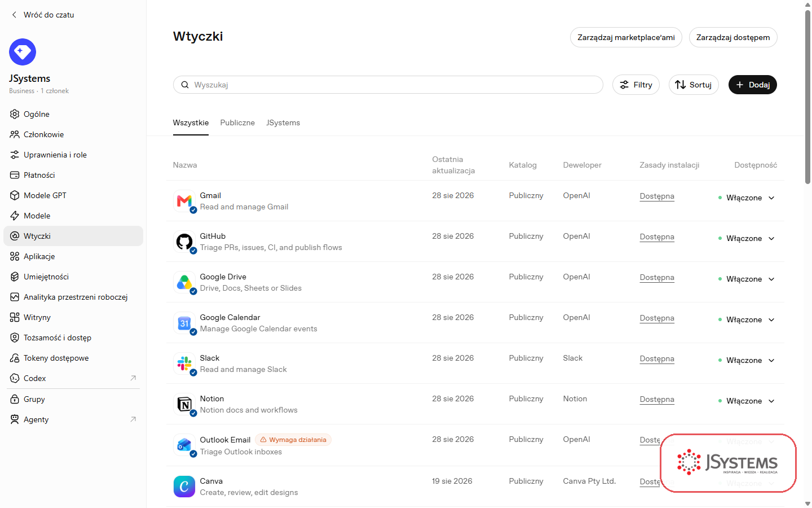
Task: Click the Outlook Email plugin icon
Action: [x=184, y=445]
